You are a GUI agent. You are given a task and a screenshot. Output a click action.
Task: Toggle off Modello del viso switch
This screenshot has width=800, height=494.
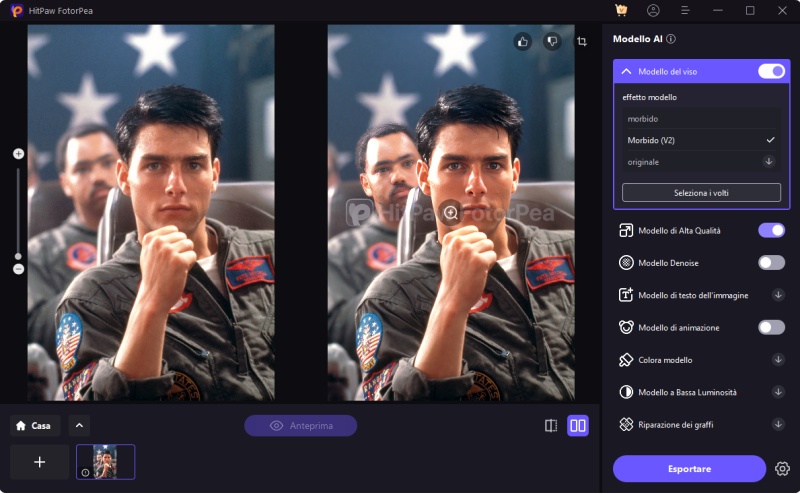click(x=771, y=71)
